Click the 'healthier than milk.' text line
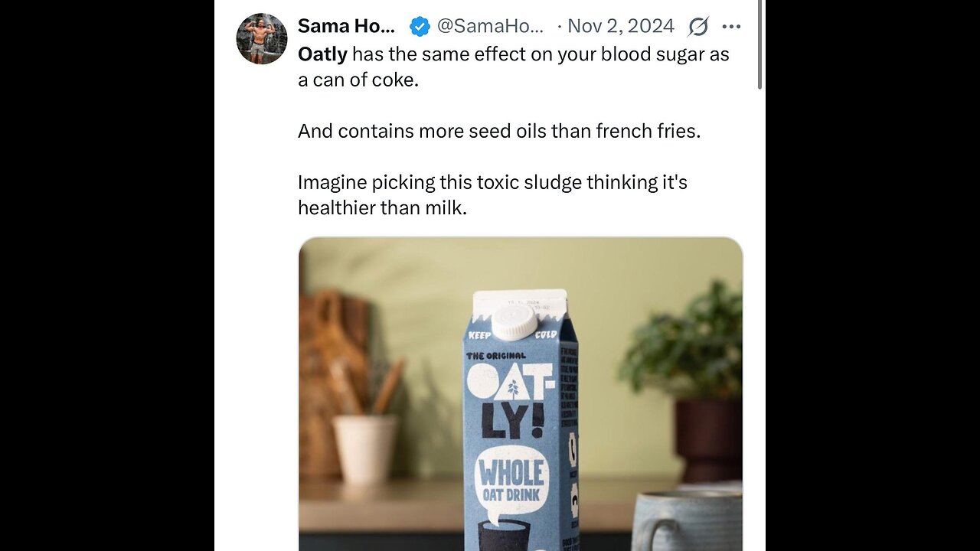The image size is (980, 551). pyautogui.click(x=382, y=207)
